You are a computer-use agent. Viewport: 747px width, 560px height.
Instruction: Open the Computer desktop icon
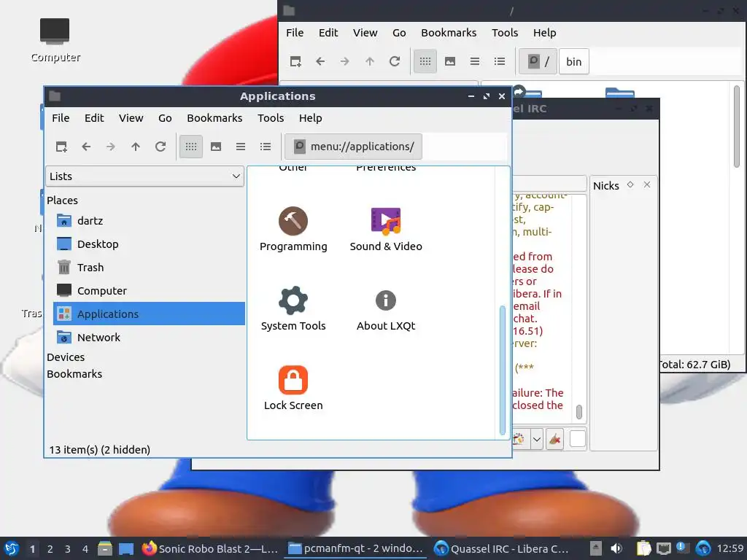(x=55, y=41)
